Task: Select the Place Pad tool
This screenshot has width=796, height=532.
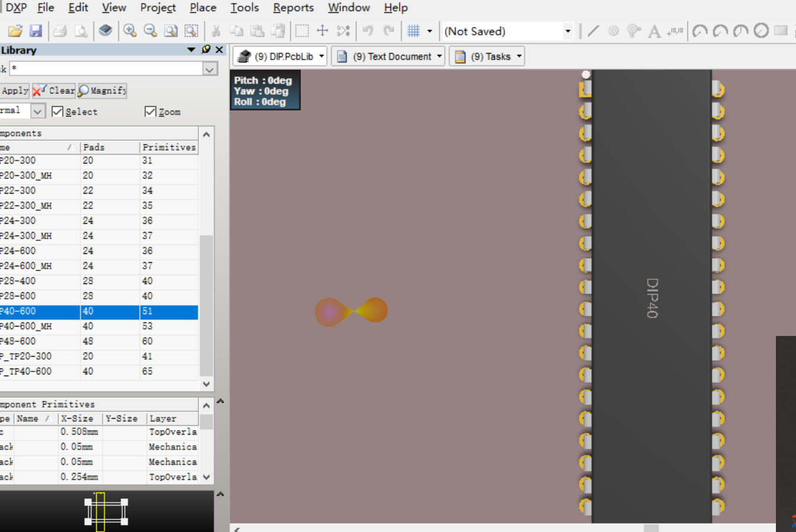Action: [x=613, y=31]
